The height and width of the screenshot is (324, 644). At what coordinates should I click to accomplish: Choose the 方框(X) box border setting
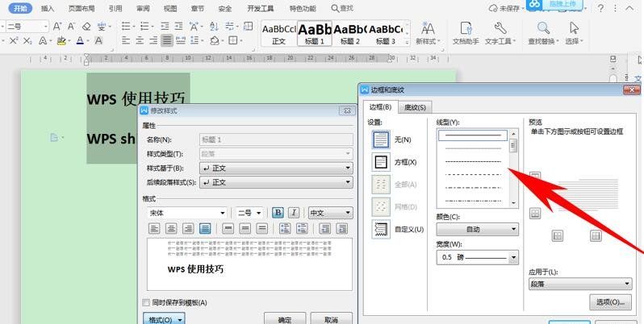[381, 162]
